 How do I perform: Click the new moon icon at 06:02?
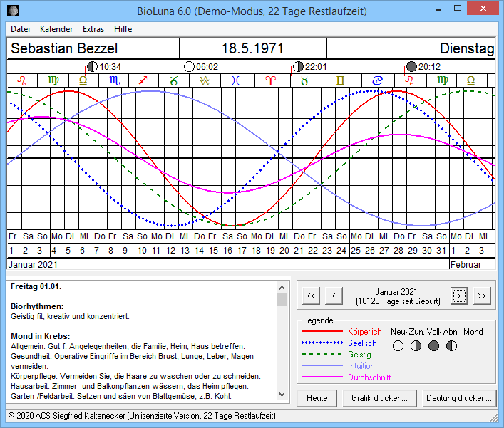[x=190, y=66]
